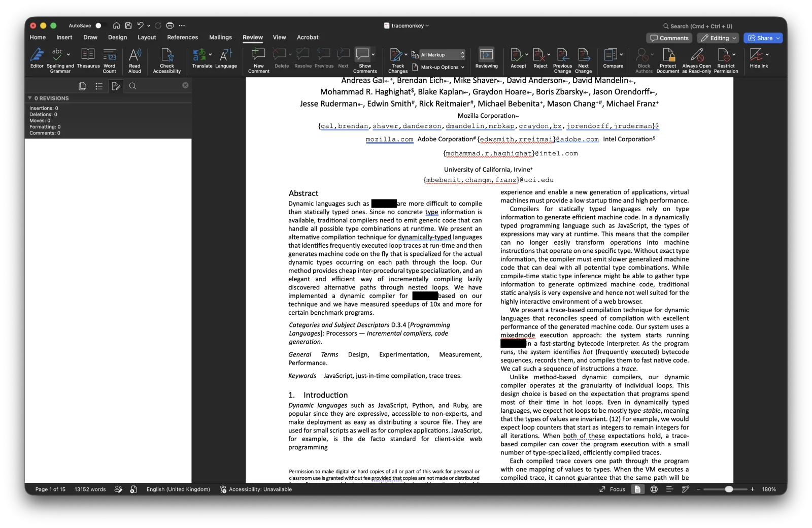Open the Acrobat tab

pos(308,38)
